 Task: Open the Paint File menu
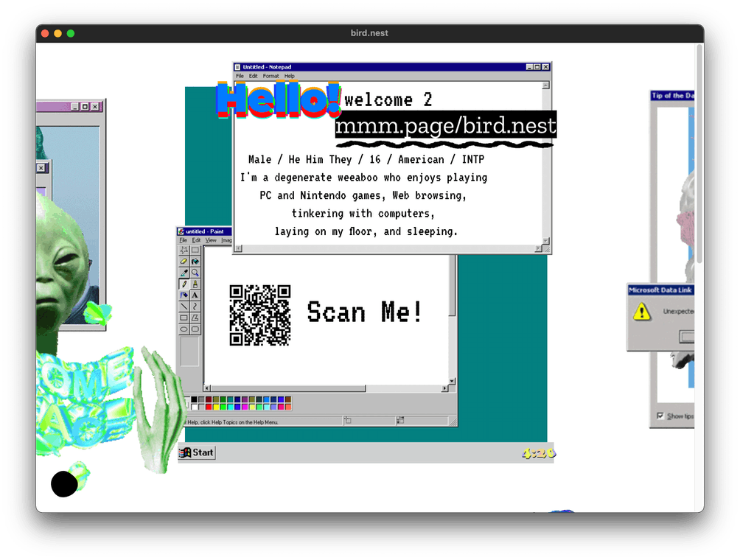(x=183, y=240)
